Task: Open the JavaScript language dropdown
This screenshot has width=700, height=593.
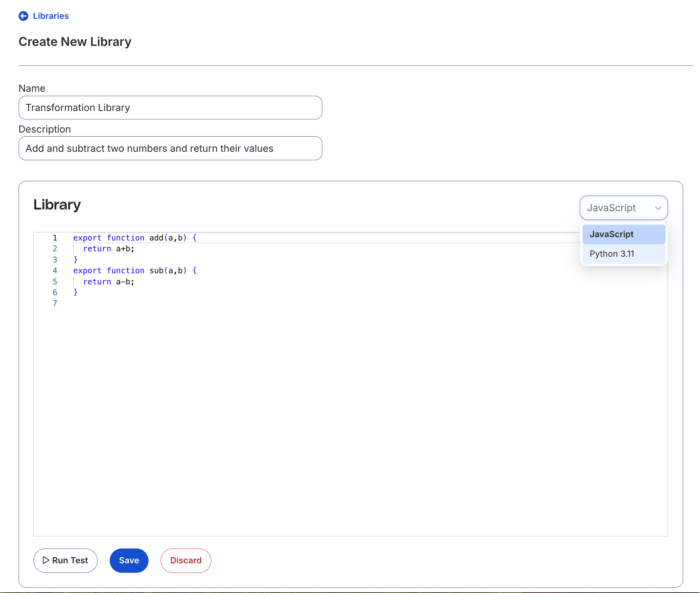Action: 624,208
